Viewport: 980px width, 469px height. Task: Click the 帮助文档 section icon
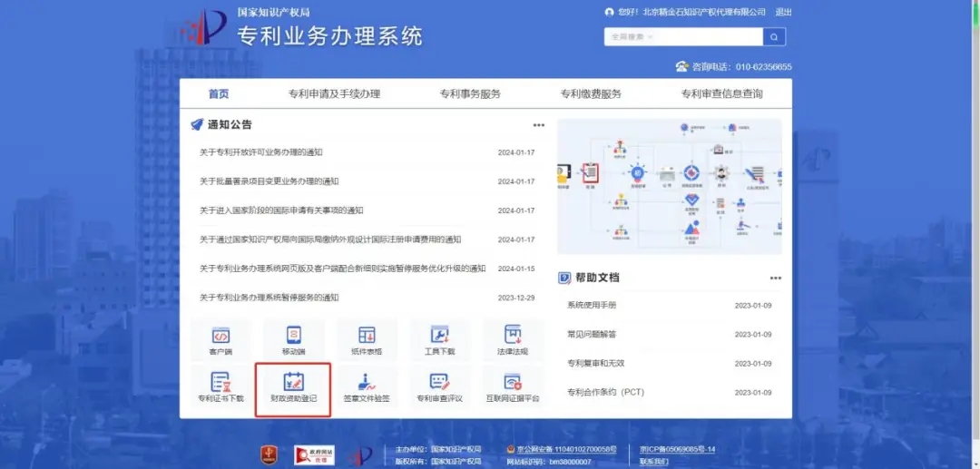point(564,278)
